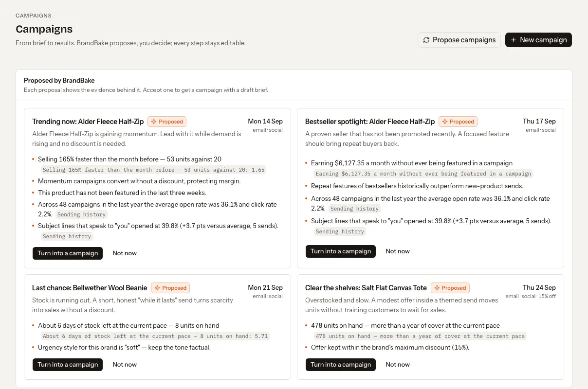Click the Campaigns page heading
Screen dimensions: 588x389
44,29
